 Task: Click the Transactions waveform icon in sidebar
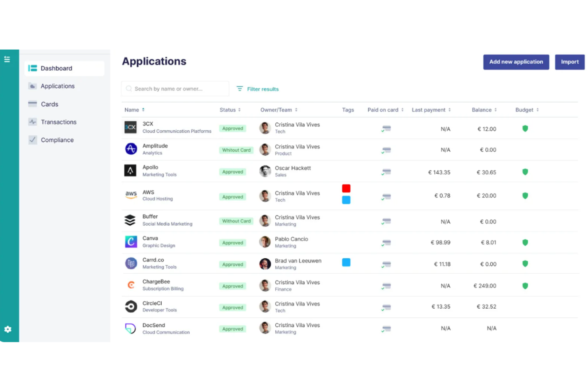[x=32, y=122]
